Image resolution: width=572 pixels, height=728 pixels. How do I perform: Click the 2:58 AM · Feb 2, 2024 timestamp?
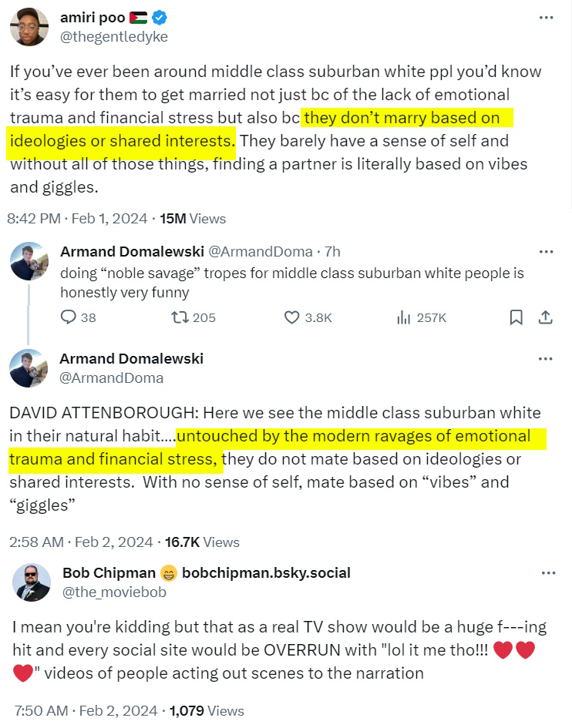76,542
